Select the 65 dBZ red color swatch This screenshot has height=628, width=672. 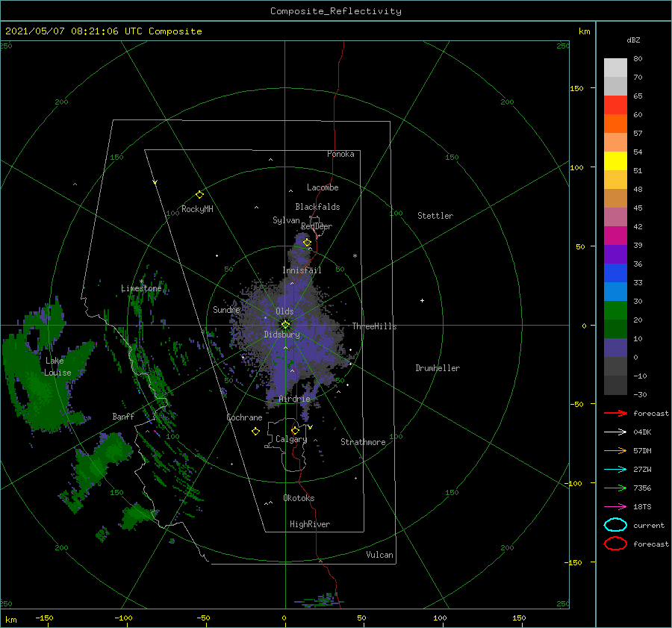click(615, 105)
